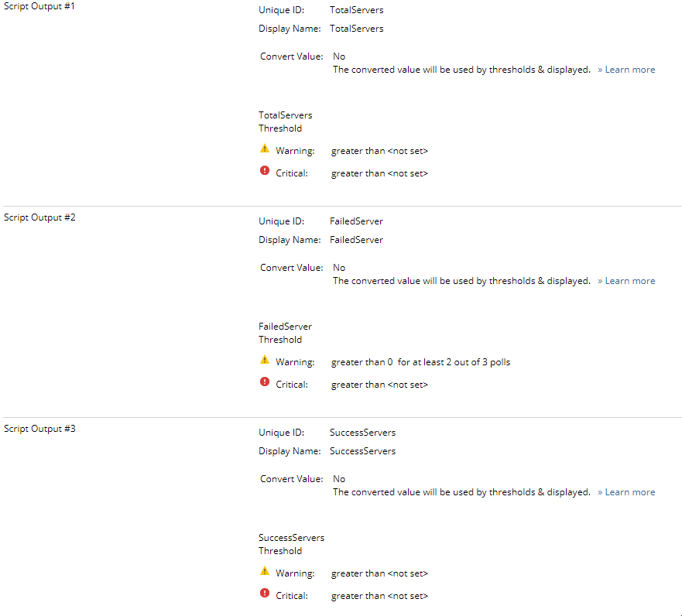Click the Critical icon under TotalServers Threshold
This screenshot has height=616, width=682.
[x=265, y=171]
